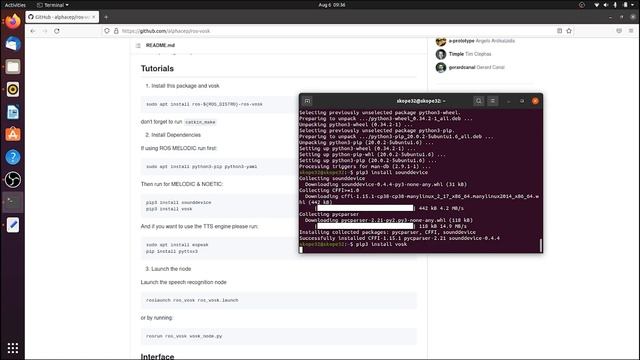Click the tracking protection shield icon
The width and height of the screenshot is (640, 360).
tap(107, 31)
